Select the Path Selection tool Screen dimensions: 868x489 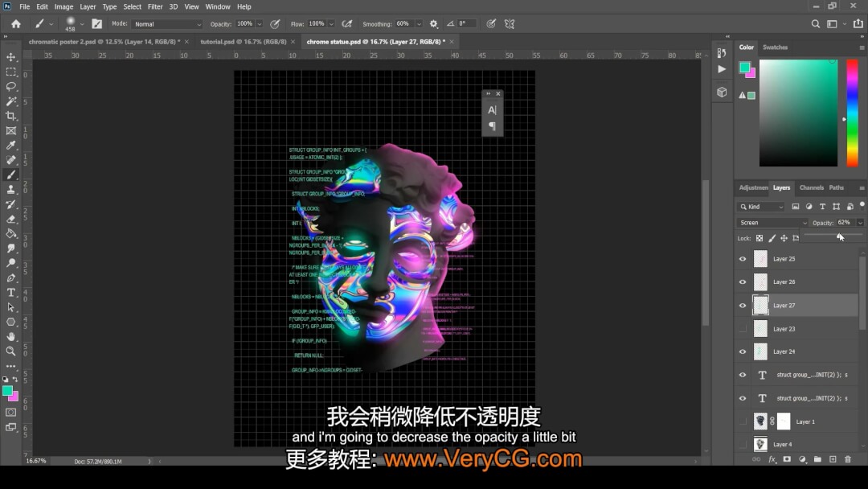(10, 307)
